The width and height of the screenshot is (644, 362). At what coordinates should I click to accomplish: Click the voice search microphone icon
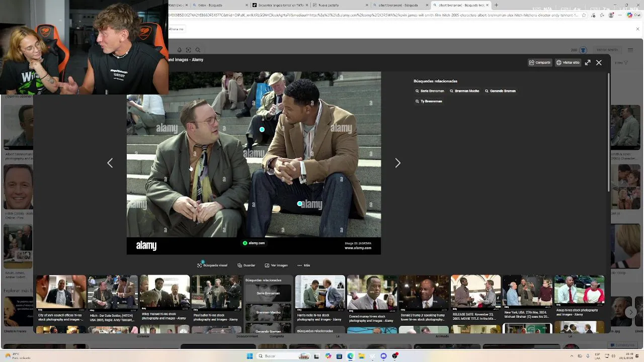(179, 50)
